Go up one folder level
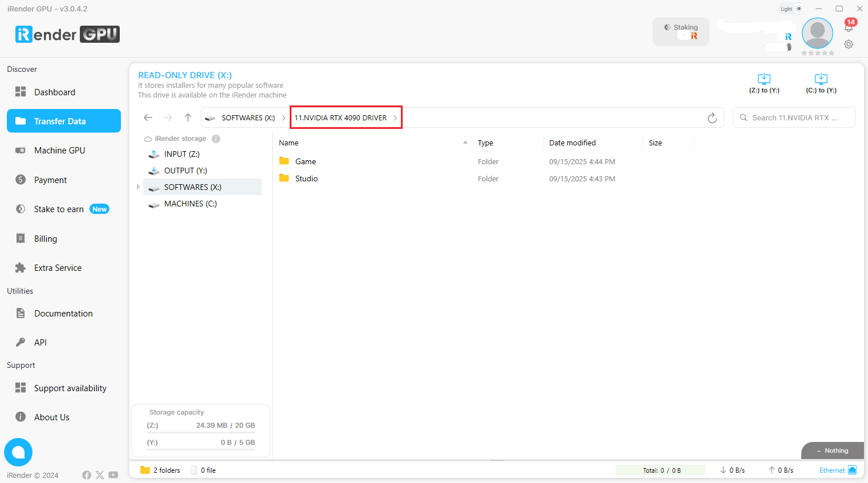This screenshot has height=483, width=868. tap(188, 117)
